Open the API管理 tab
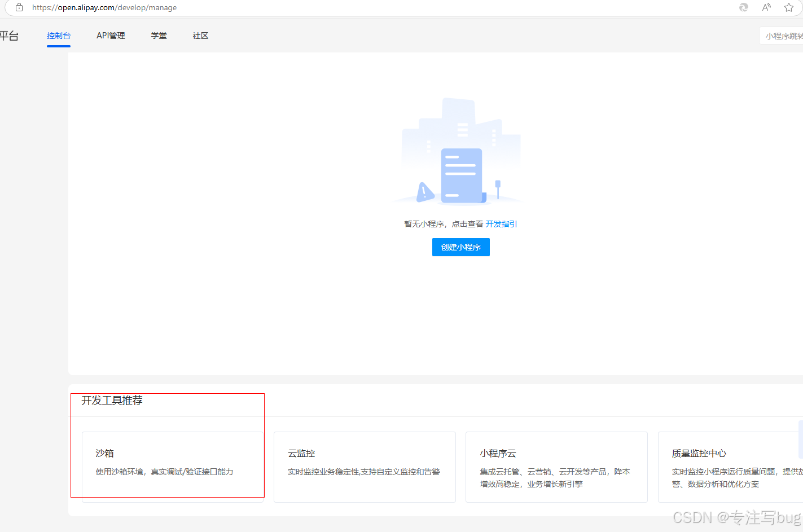This screenshot has height=532, width=803. click(x=111, y=36)
